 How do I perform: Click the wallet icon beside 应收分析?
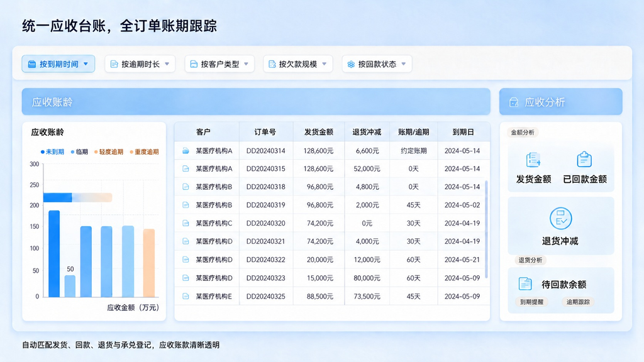514,102
